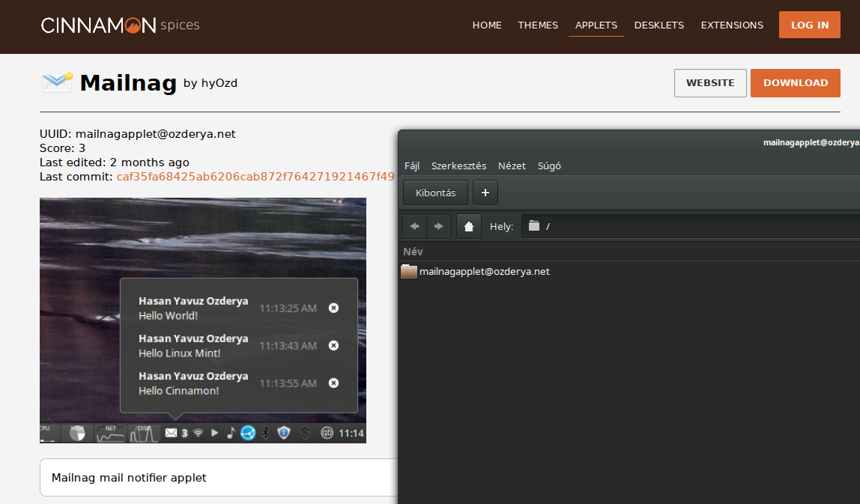Open the EXTENSIONS page

[x=732, y=25]
